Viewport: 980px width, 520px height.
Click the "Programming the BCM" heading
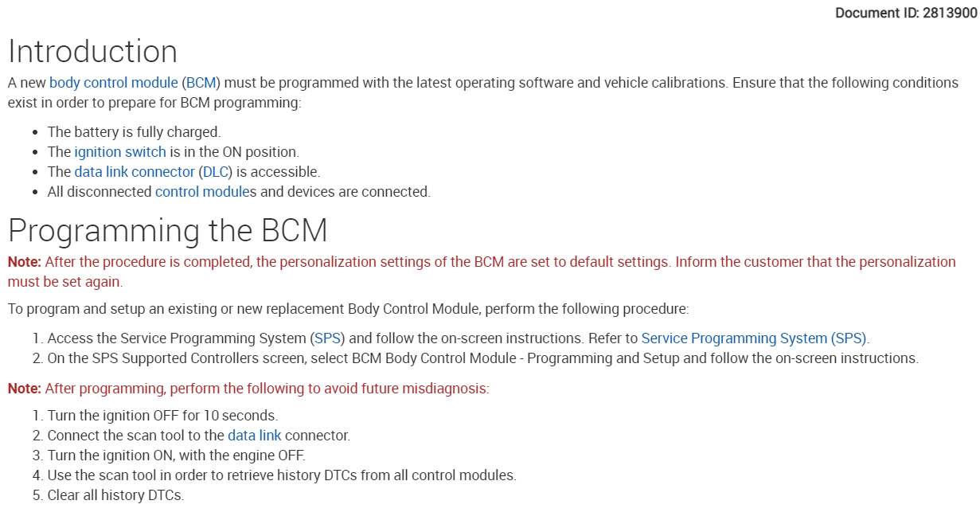(168, 231)
